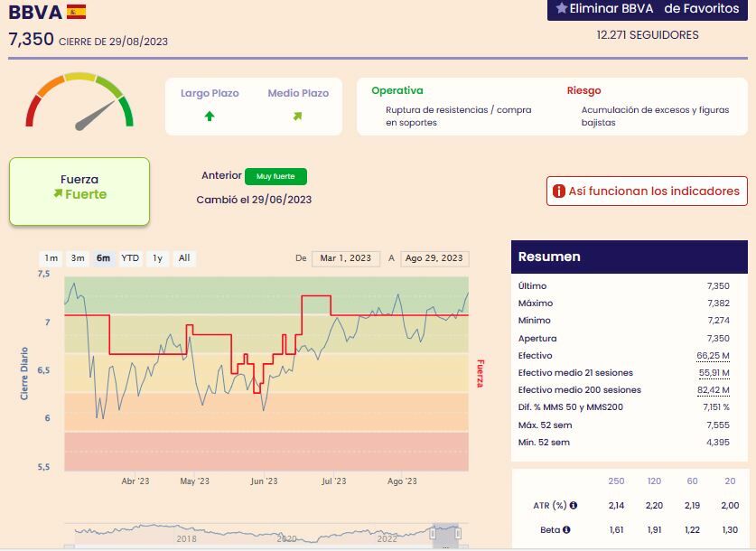Screen dimensions: 756x551
Task: Click the Beta info icon
Action: 566,530
